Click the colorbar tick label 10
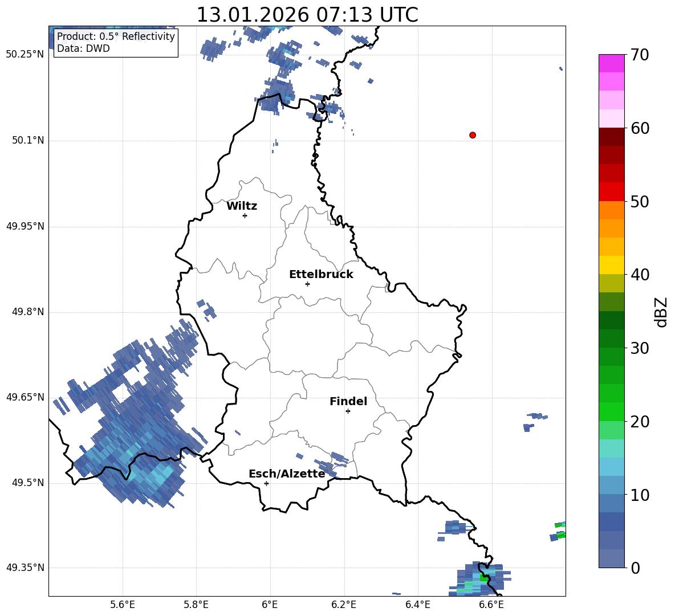The image size is (675, 616). click(x=640, y=495)
